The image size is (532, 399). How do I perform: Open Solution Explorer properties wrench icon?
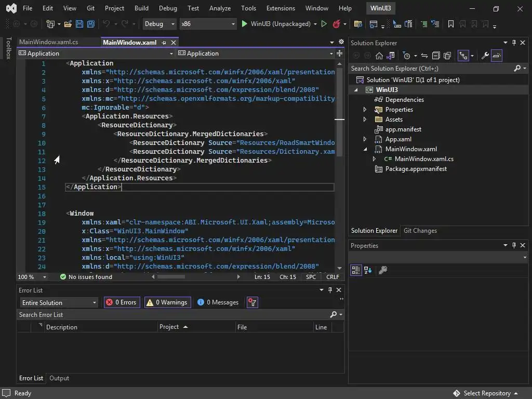485,56
